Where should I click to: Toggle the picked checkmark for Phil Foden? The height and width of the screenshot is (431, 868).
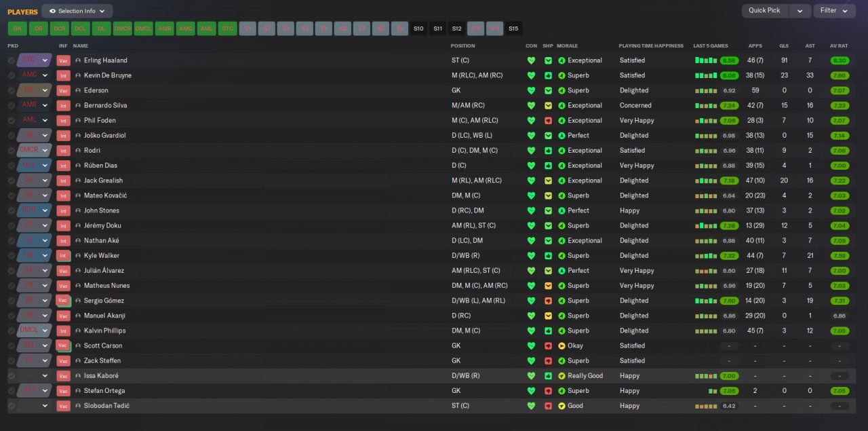[12, 121]
